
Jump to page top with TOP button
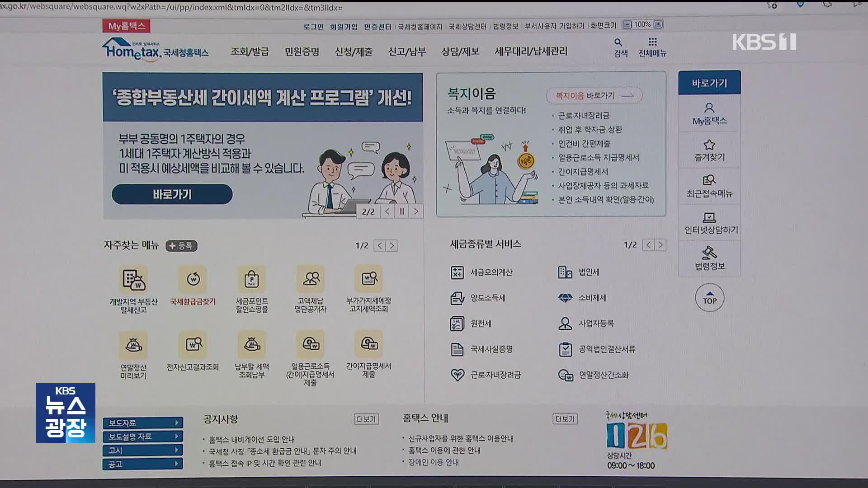click(710, 298)
